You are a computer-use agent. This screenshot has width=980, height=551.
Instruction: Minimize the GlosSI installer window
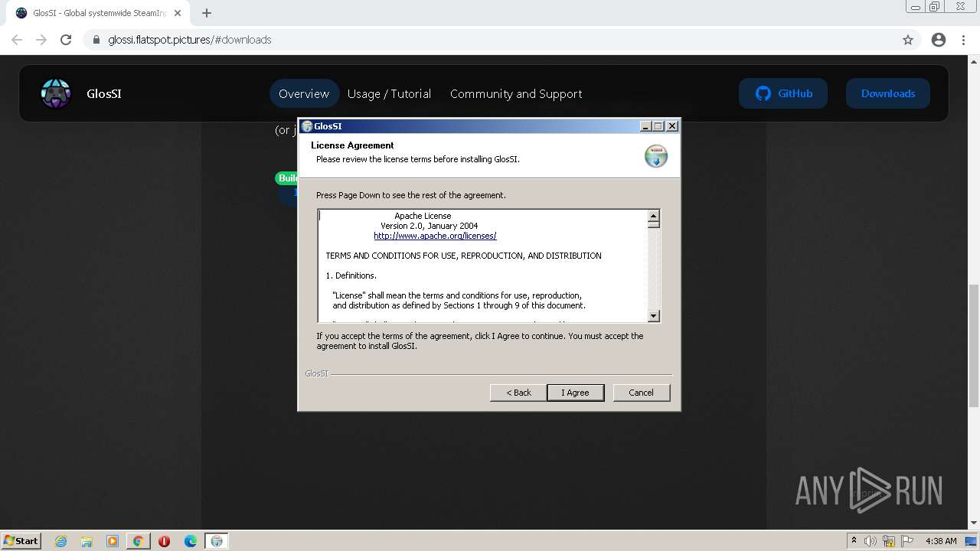coord(645,126)
